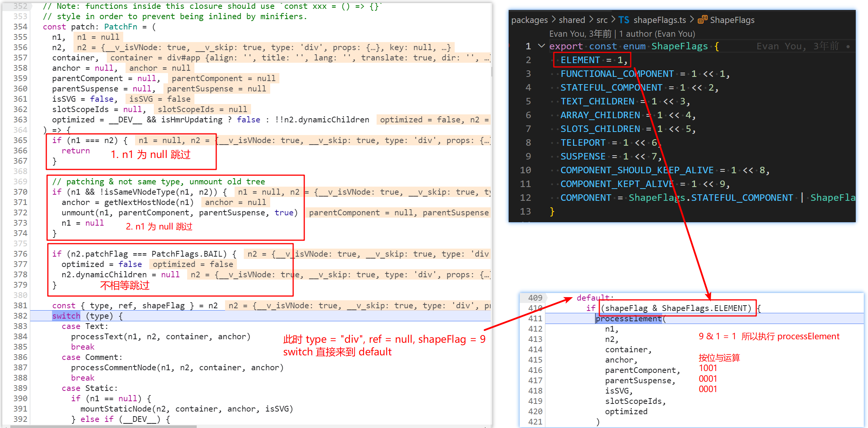
Task: Open the src breadcrumb segment
Action: (602, 20)
